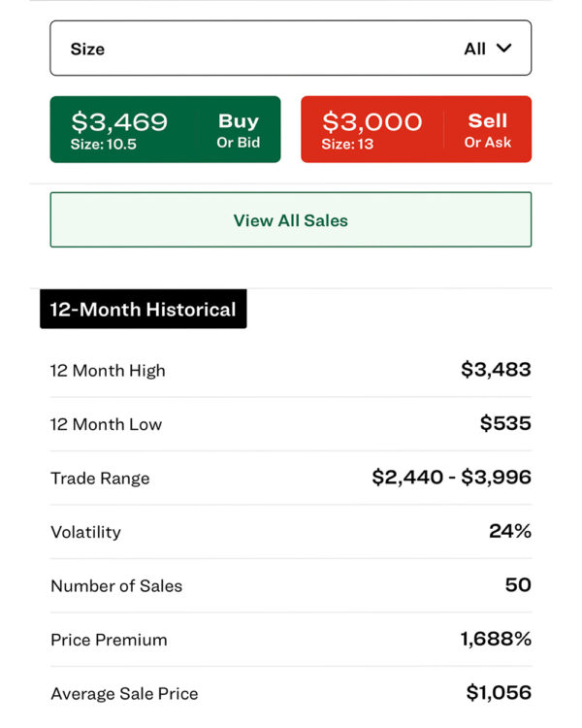Click the $2,440 - $3,996 trade range value
582x728 pixels.
452,478
